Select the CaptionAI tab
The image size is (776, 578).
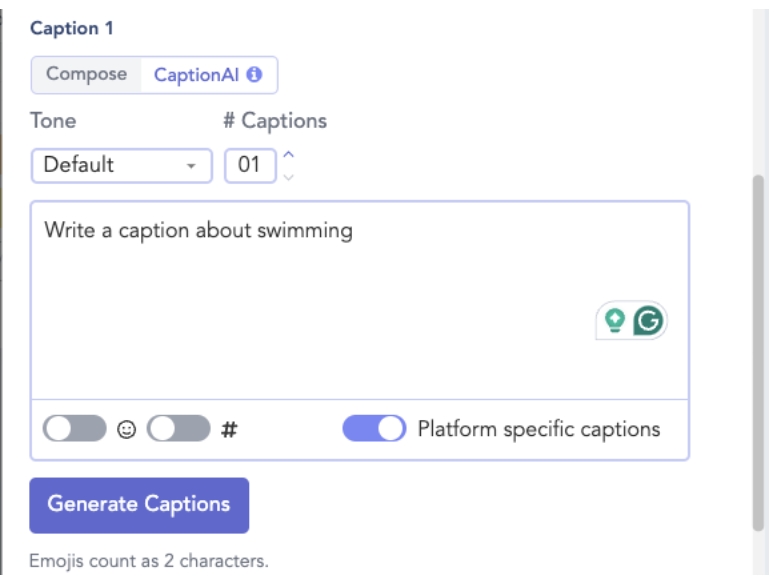coord(194,75)
